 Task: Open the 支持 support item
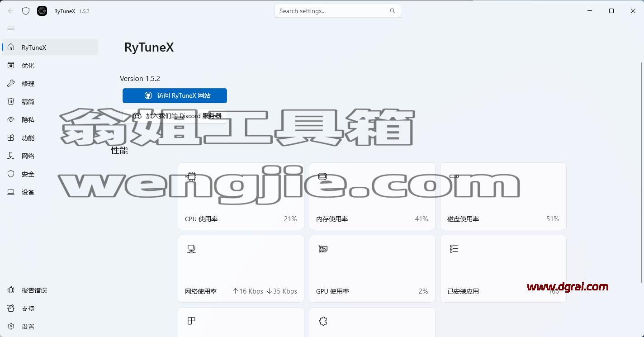[50, 308]
